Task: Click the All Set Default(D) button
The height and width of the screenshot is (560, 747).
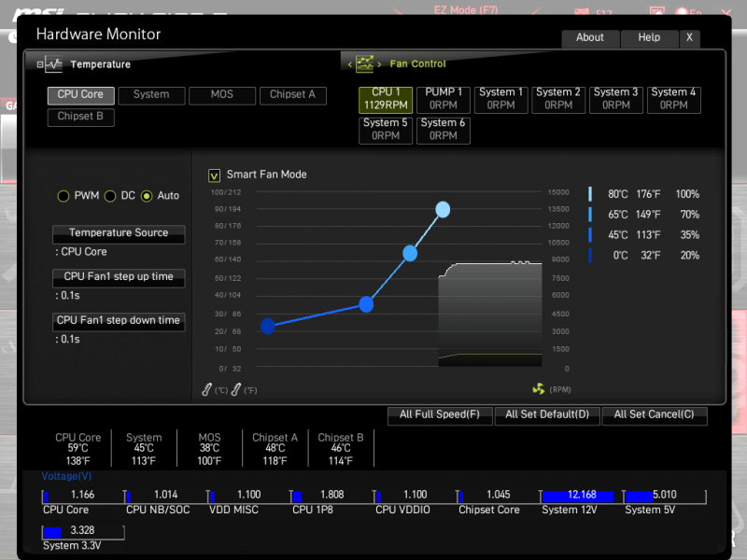Action: (x=546, y=414)
